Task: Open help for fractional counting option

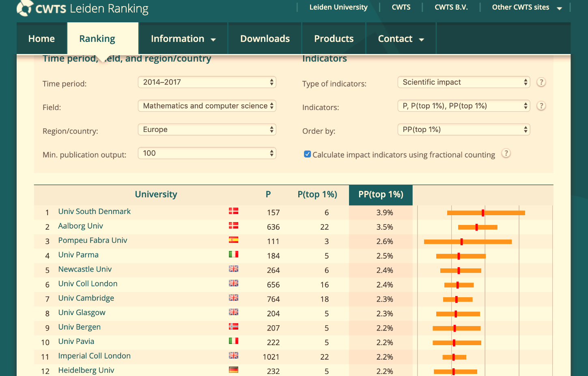Action: point(506,153)
